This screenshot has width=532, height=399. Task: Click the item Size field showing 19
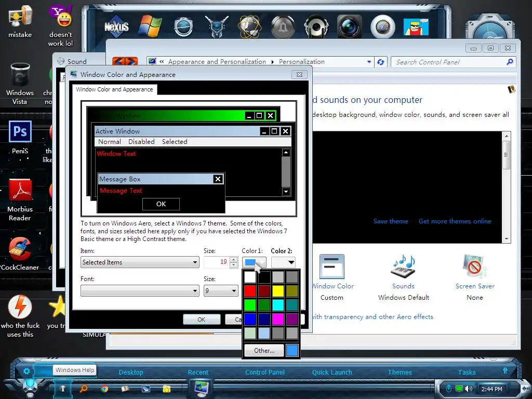pyautogui.click(x=217, y=262)
